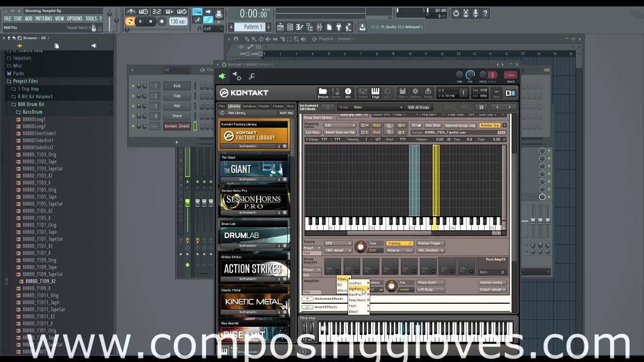Toggle Solo Zone in Mapping Editor
Viewport: 644px width, 362px height.
click(x=432, y=125)
